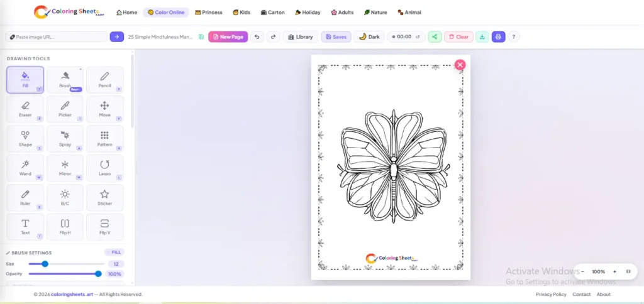Close the coloring page with red X
The height and width of the screenshot is (304, 644).
click(460, 65)
